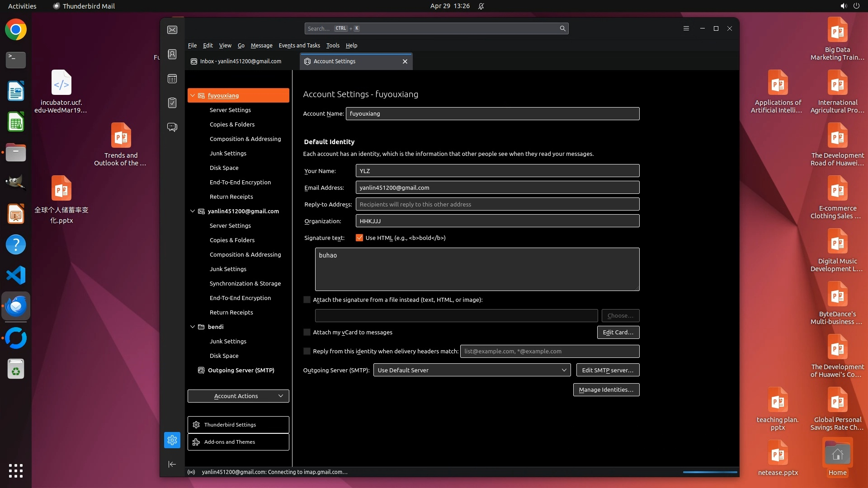Click the Edit SMTP server button
The image size is (868, 488).
tap(607, 370)
